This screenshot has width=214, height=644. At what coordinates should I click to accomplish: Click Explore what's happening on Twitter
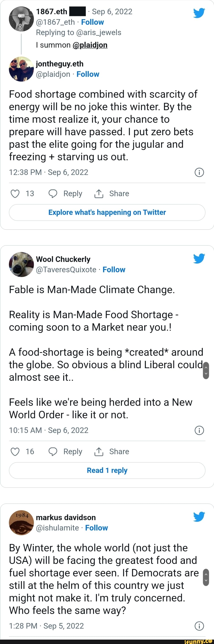(x=107, y=212)
